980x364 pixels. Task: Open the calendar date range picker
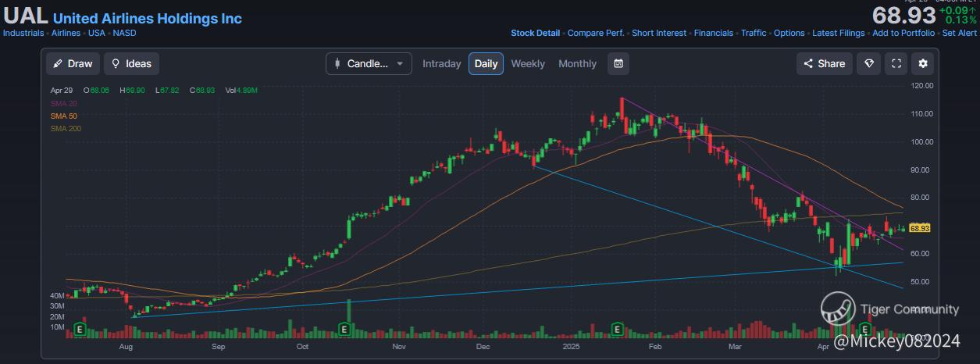[x=618, y=63]
